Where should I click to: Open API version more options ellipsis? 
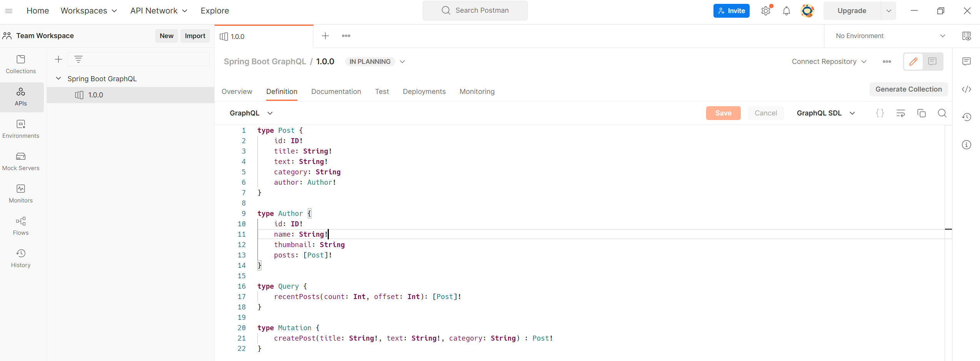887,62
